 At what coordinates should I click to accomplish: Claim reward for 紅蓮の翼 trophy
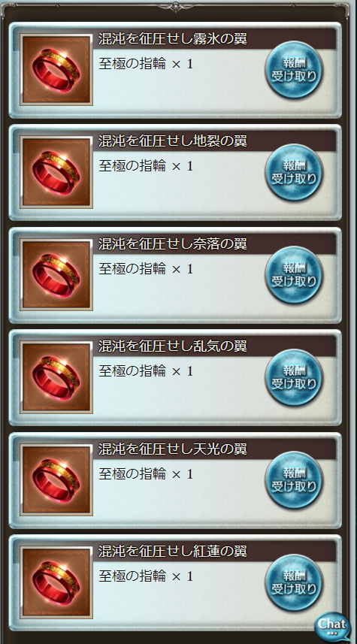(x=294, y=583)
